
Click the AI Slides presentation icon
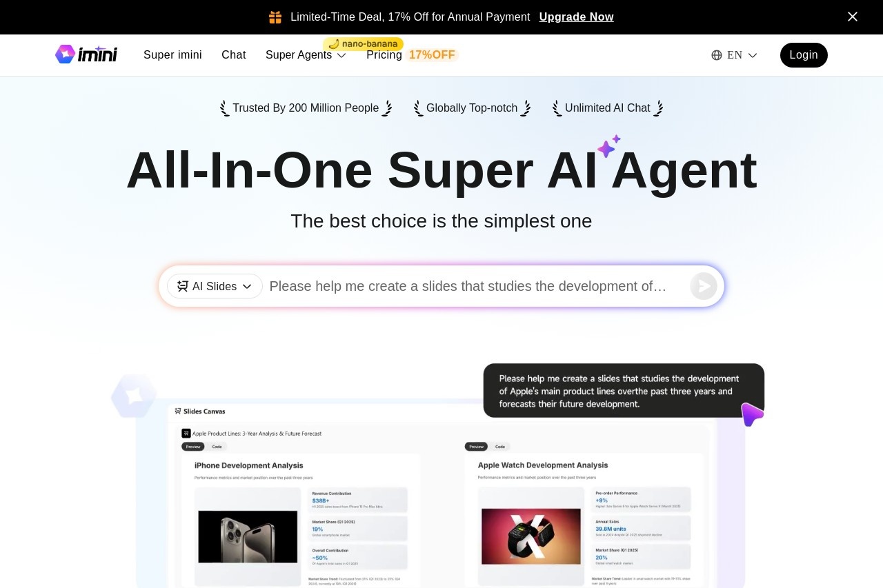tap(182, 286)
